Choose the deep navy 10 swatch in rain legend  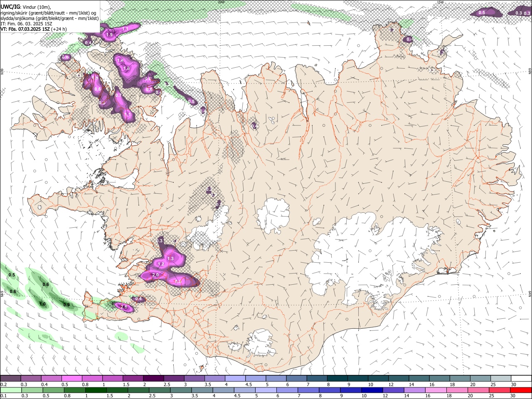point(372,390)
